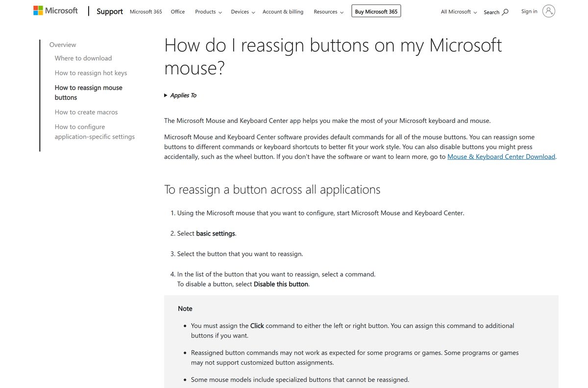Open the Microsoft 365 nav item

point(146,12)
